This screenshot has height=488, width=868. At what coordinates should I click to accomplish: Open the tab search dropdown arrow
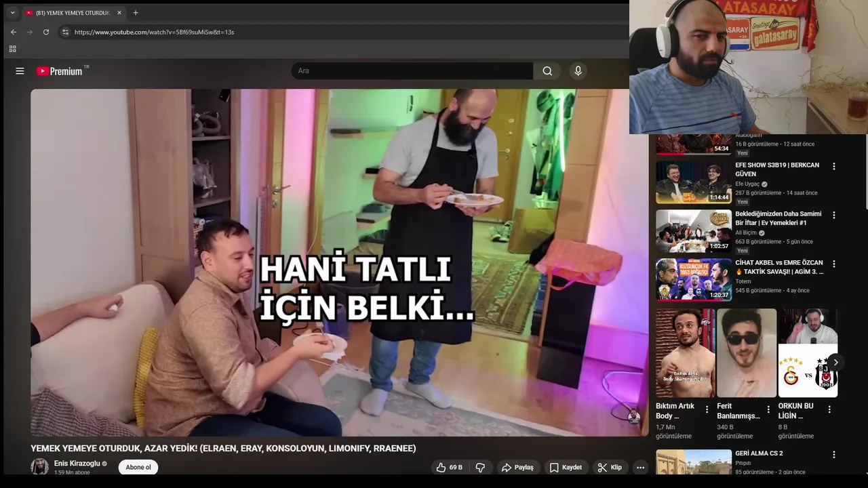12,12
